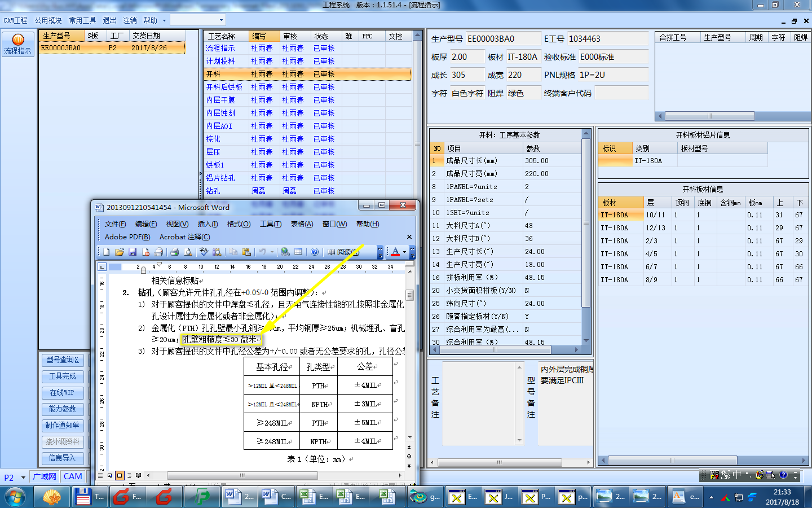Click the 流程指示 orange icon button
This screenshot has height=508, width=812.
(x=17, y=45)
